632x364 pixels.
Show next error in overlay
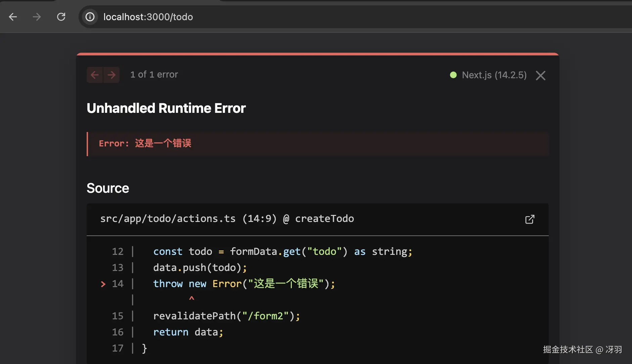(x=111, y=75)
